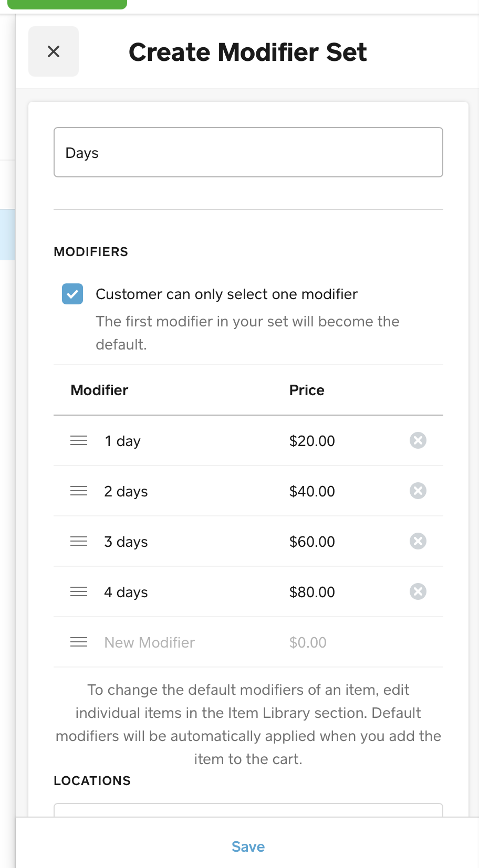
Task: Click the 4 days drag handle
Action: (x=79, y=591)
